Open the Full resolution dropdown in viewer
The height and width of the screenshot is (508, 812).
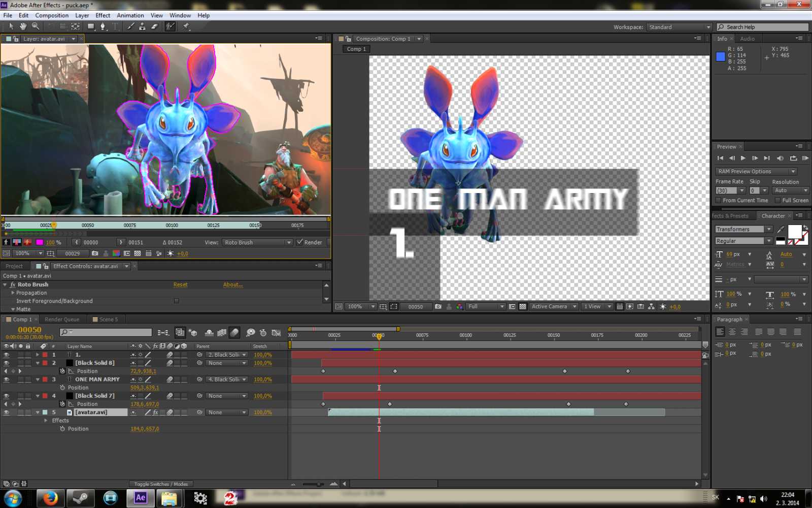click(486, 307)
